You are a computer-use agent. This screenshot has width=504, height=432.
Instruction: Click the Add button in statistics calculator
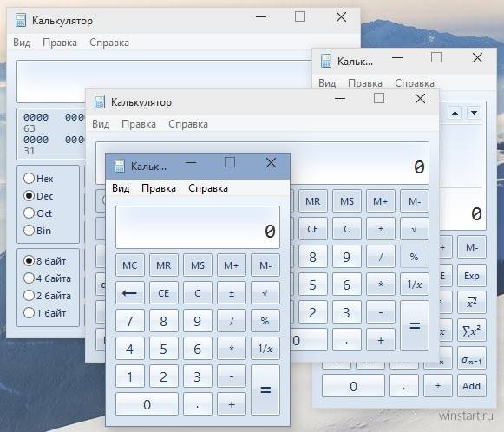pyautogui.click(x=472, y=386)
